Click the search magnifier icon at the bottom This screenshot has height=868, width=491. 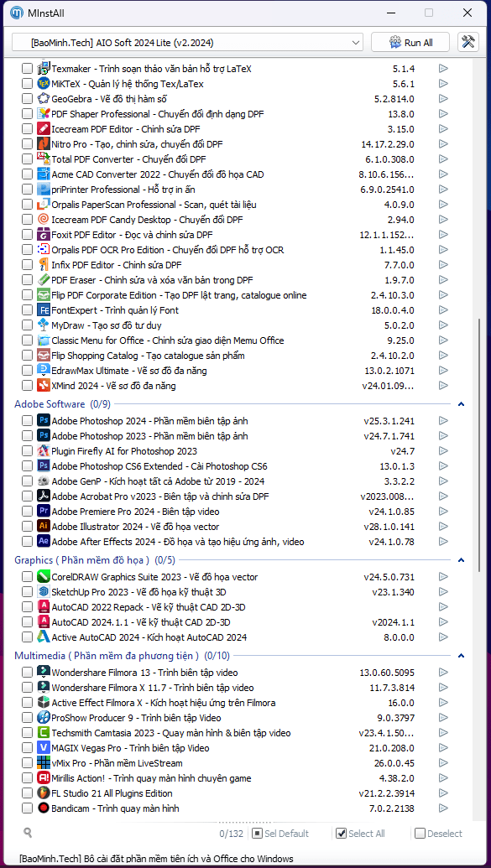point(28,832)
